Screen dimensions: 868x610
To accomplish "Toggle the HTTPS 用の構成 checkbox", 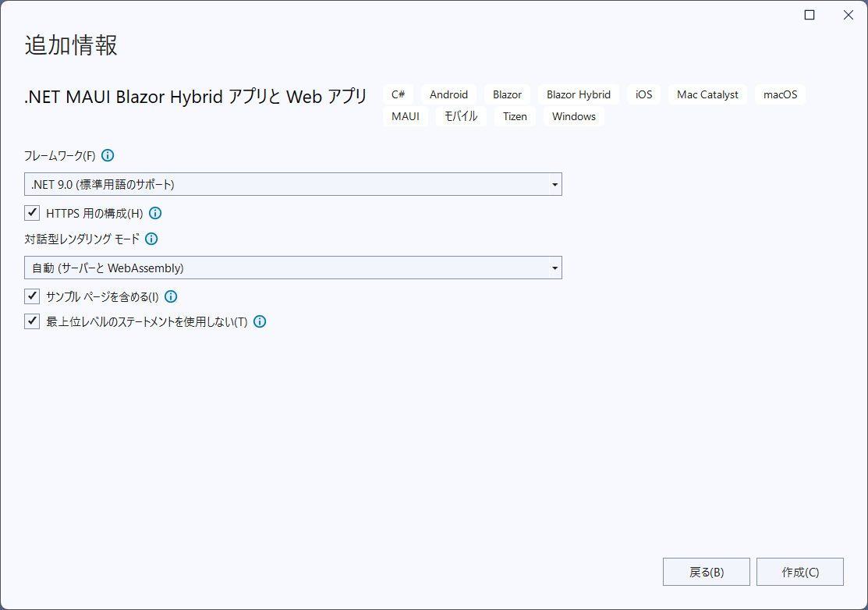I will pyautogui.click(x=32, y=212).
